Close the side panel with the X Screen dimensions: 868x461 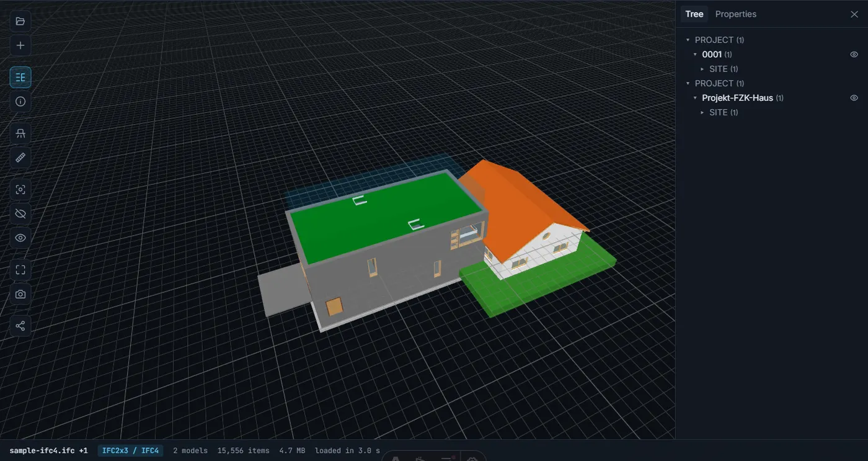pos(854,14)
